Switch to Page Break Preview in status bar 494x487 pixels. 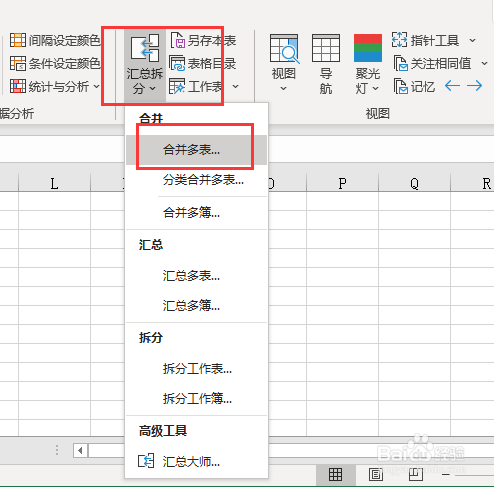(416, 475)
